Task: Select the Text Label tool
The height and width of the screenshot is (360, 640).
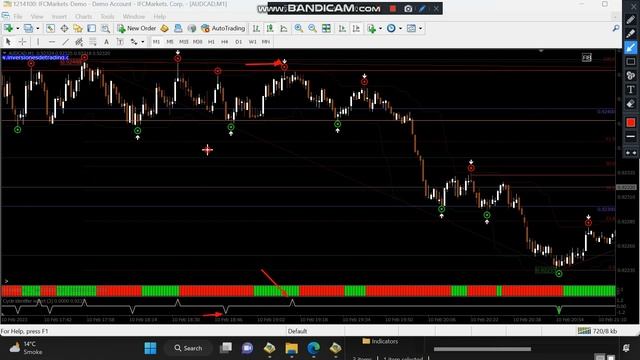Action: pyautogui.click(x=120, y=42)
